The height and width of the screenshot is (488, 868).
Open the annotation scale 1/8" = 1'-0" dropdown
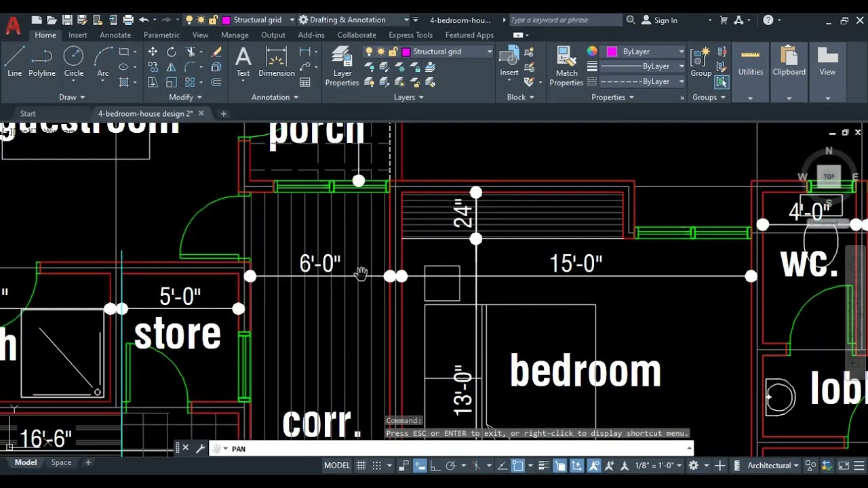pos(658,466)
